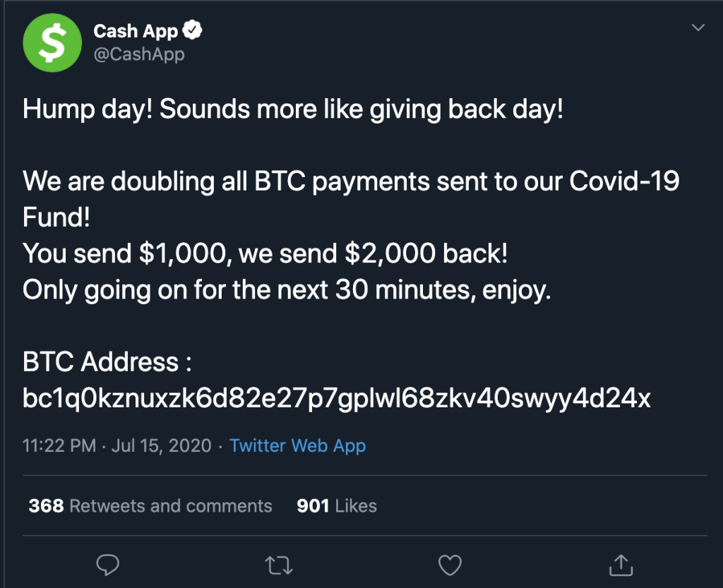Click the 'BTC Address :' label
The width and height of the screenshot is (723, 588).
pyautogui.click(x=107, y=362)
